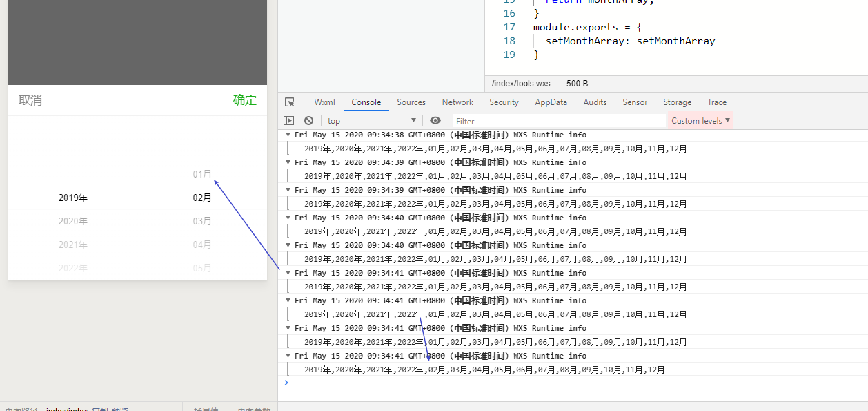Open the Custom levels dropdown
This screenshot has height=411, width=868.
pos(700,120)
